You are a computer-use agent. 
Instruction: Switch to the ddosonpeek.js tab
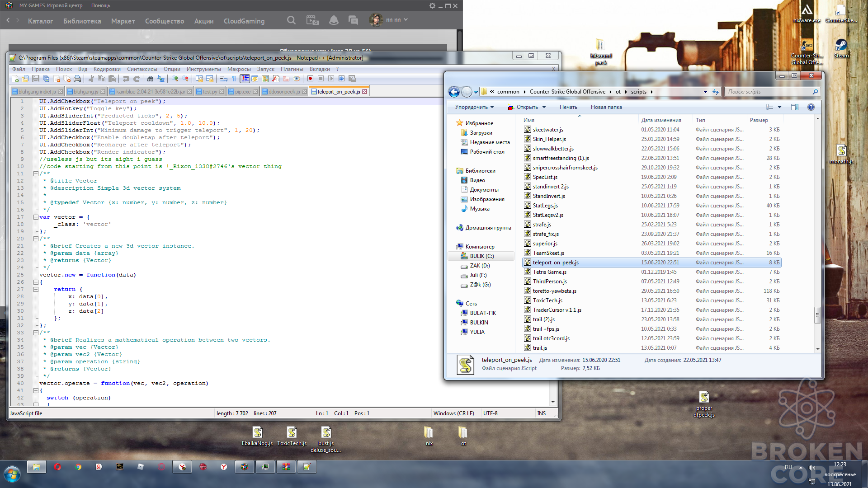pyautogui.click(x=284, y=92)
